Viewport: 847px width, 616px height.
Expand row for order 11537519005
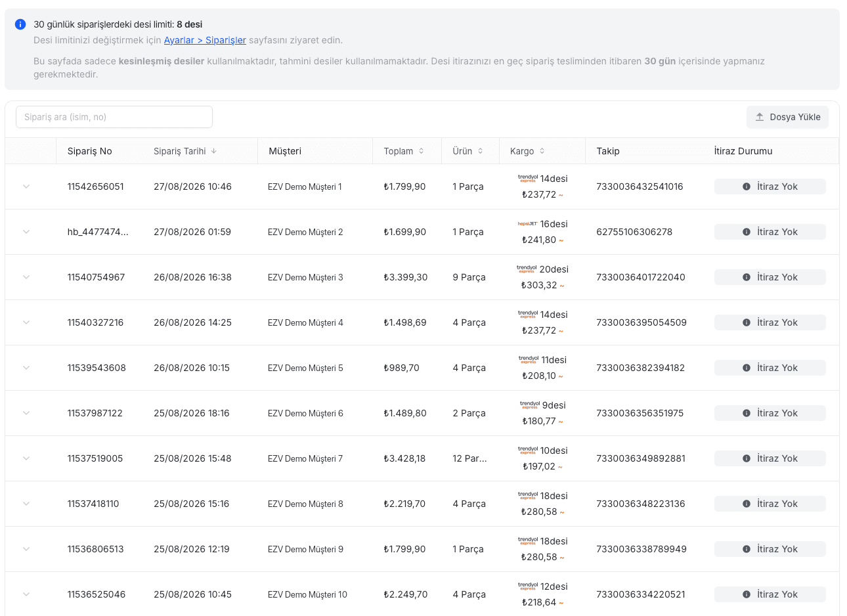[26, 458]
